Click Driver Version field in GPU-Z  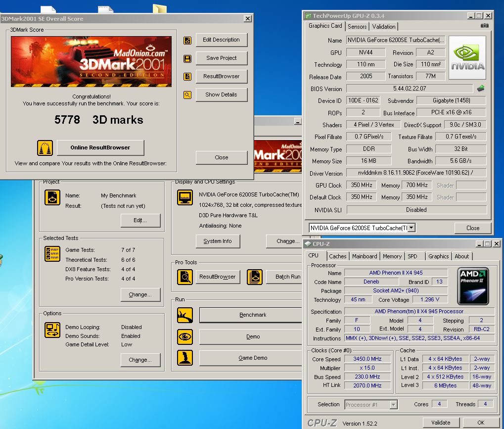click(416, 173)
